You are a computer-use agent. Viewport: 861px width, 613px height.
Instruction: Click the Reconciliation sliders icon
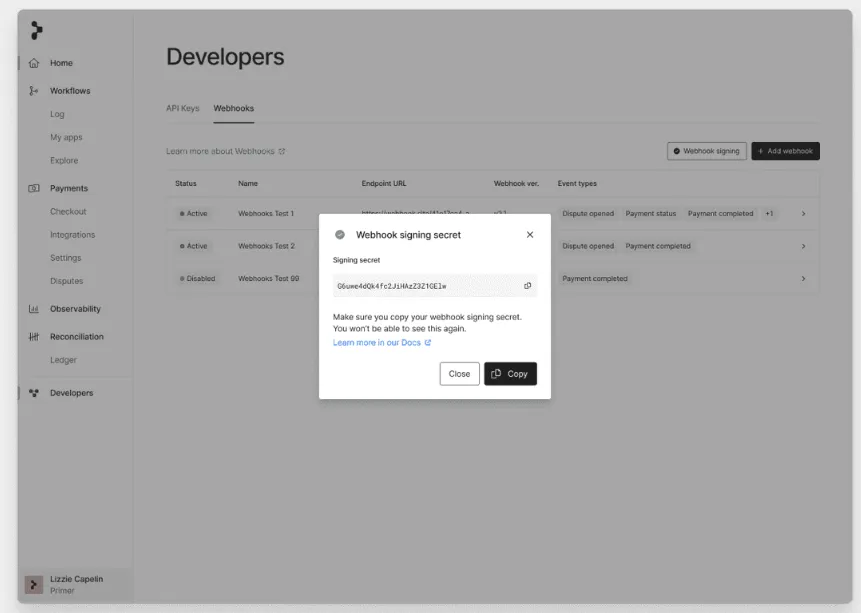click(33, 337)
